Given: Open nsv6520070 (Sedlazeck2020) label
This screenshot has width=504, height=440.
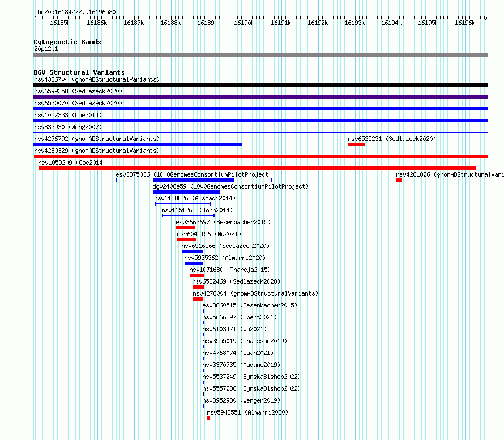Looking at the screenshot, I should pos(78,103).
